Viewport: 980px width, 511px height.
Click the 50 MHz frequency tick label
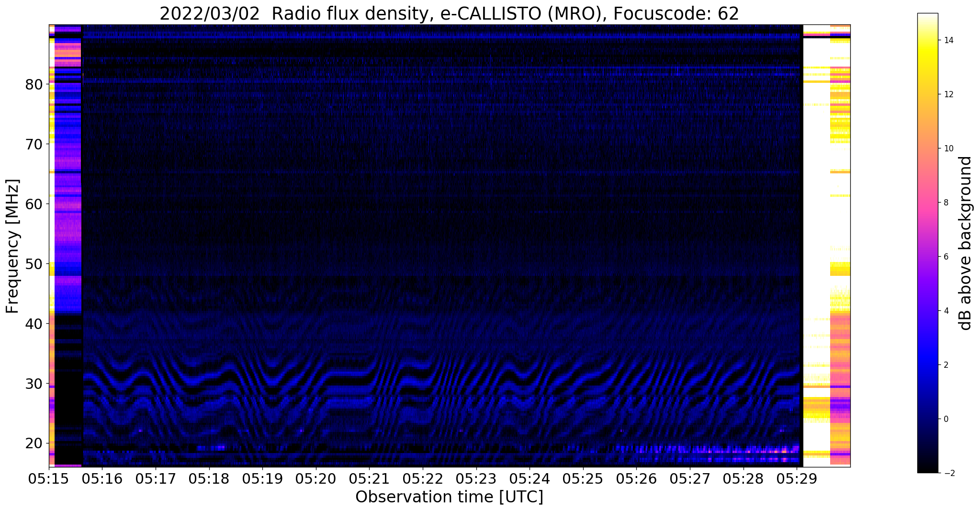(x=35, y=264)
